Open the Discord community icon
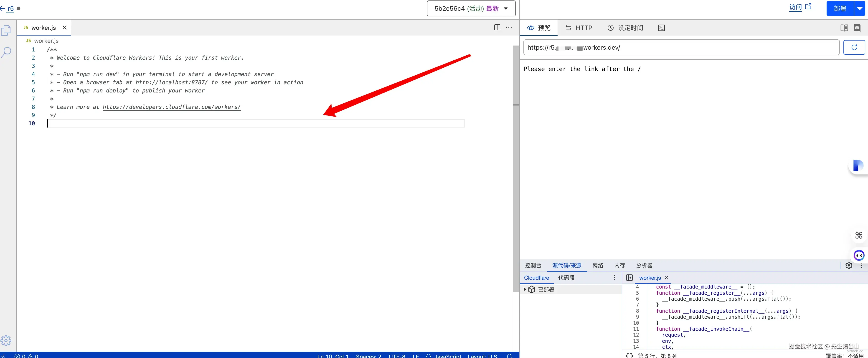 857,28
